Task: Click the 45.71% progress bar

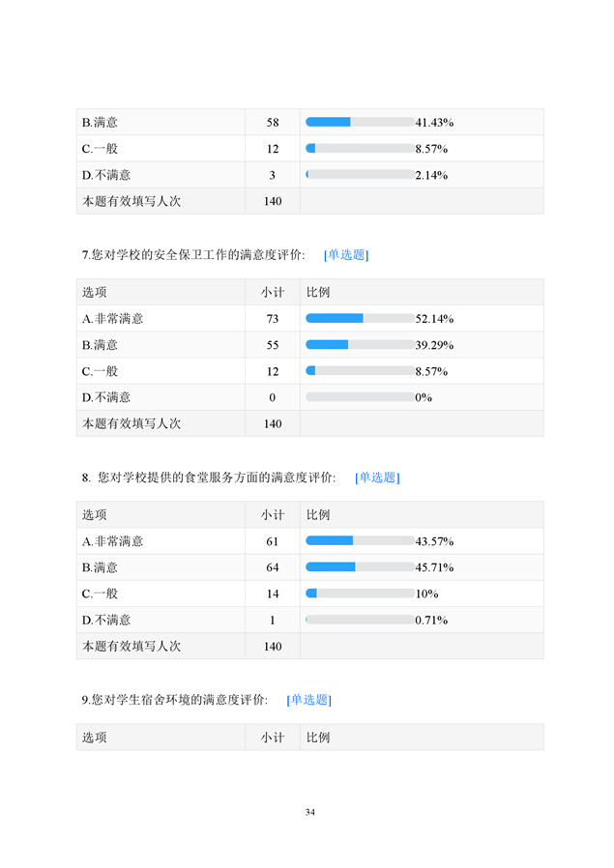Action: point(360,567)
